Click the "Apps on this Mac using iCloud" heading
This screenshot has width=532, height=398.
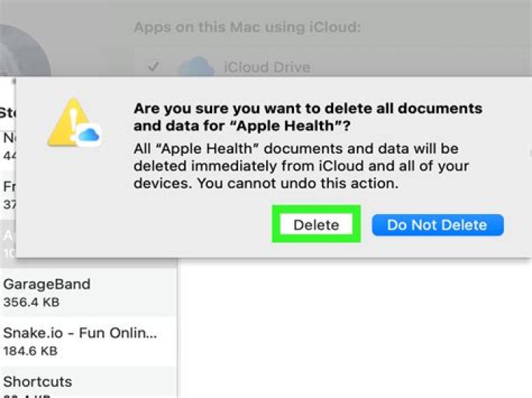(247, 27)
